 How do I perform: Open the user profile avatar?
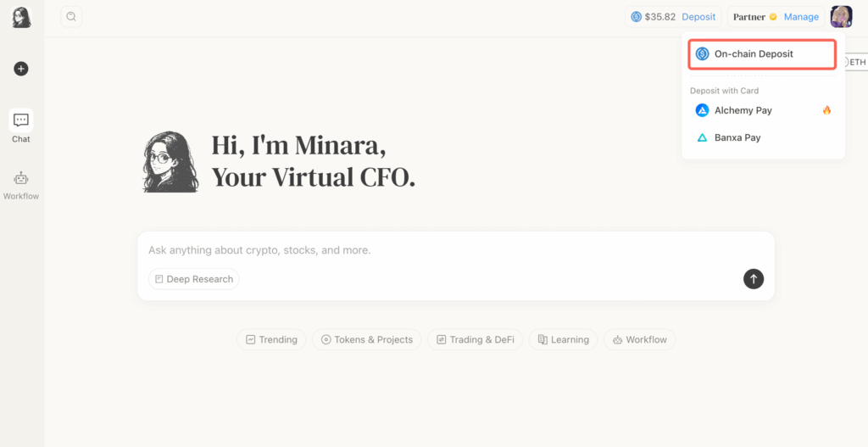(x=841, y=17)
